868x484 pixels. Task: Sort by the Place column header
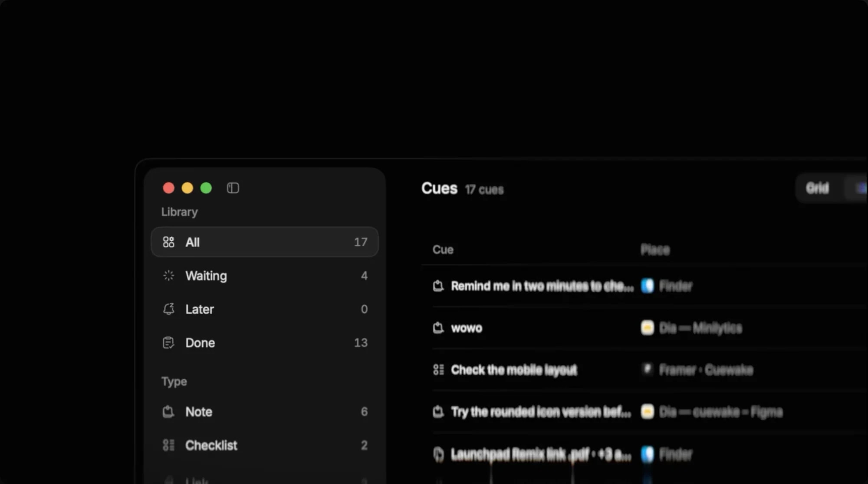[655, 250]
